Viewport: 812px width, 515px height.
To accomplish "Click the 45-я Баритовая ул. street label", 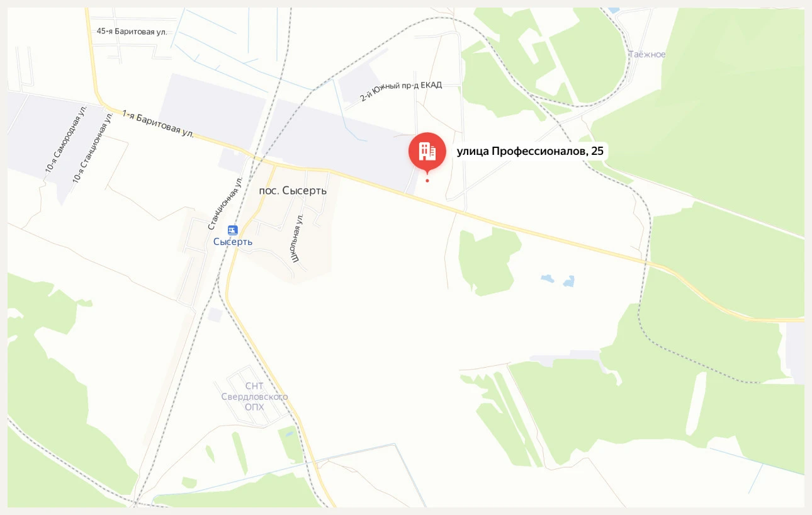I will (x=132, y=31).
